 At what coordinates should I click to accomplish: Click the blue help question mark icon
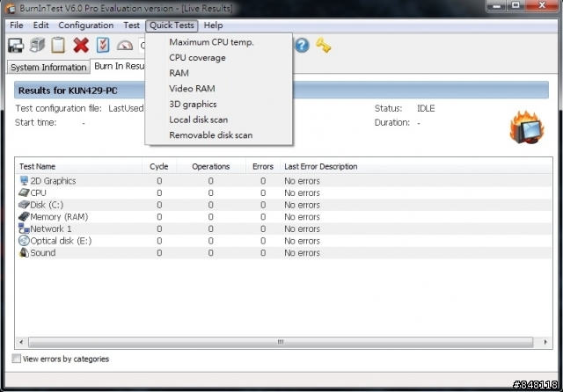tap(302, 45)
